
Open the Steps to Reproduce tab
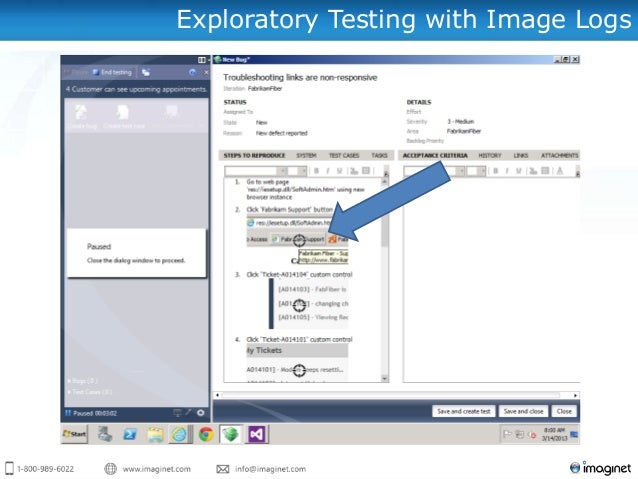click(x=254, y=155)
